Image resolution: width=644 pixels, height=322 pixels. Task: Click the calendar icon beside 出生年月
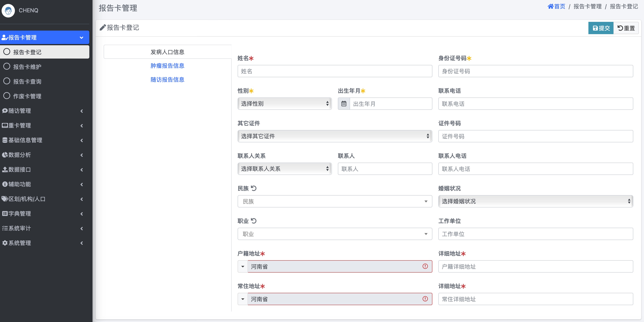point(344,104)
